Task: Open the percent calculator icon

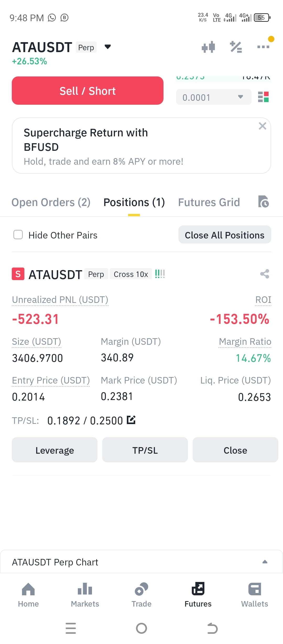Action: [x=236, y=47]
